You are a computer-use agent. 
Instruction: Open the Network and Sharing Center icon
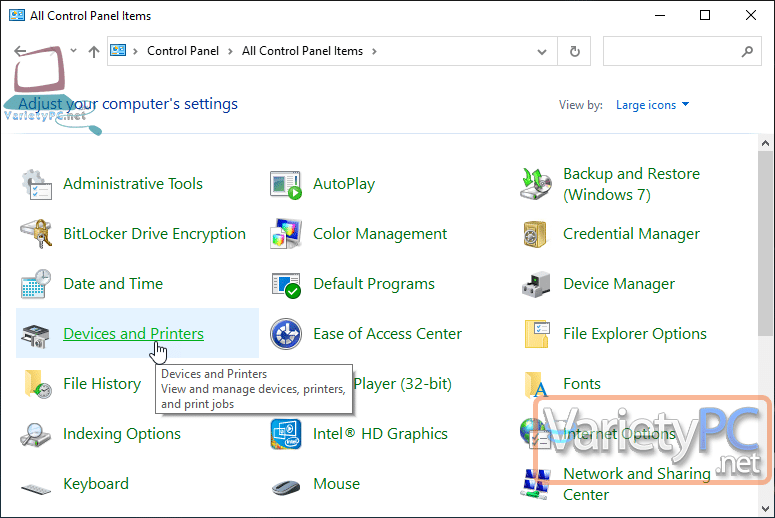pyautogui.click(x=536, y=484)
